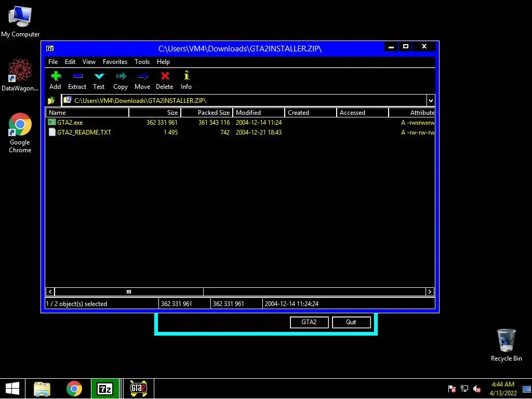Click the Quit button in the dialog behind
Screen dimensions: 532x399
351,322
